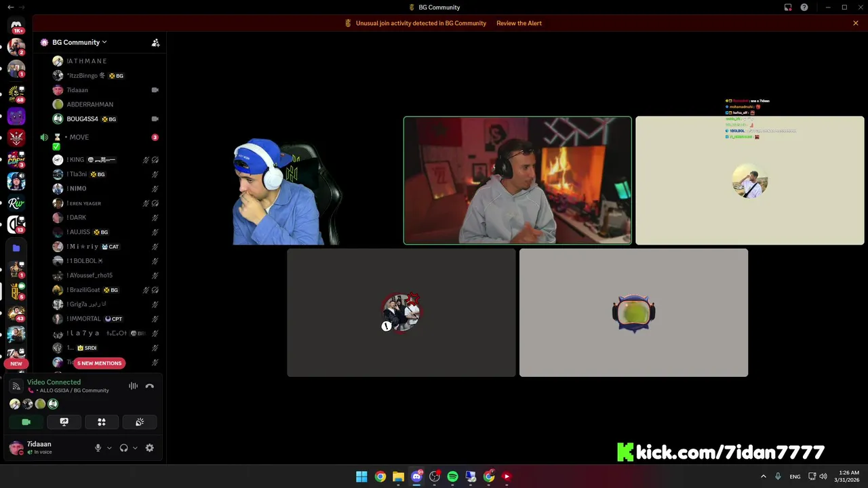Expand the blue server folder icon
The height and width of the screenshot is (488, 868).
(16, 248)
